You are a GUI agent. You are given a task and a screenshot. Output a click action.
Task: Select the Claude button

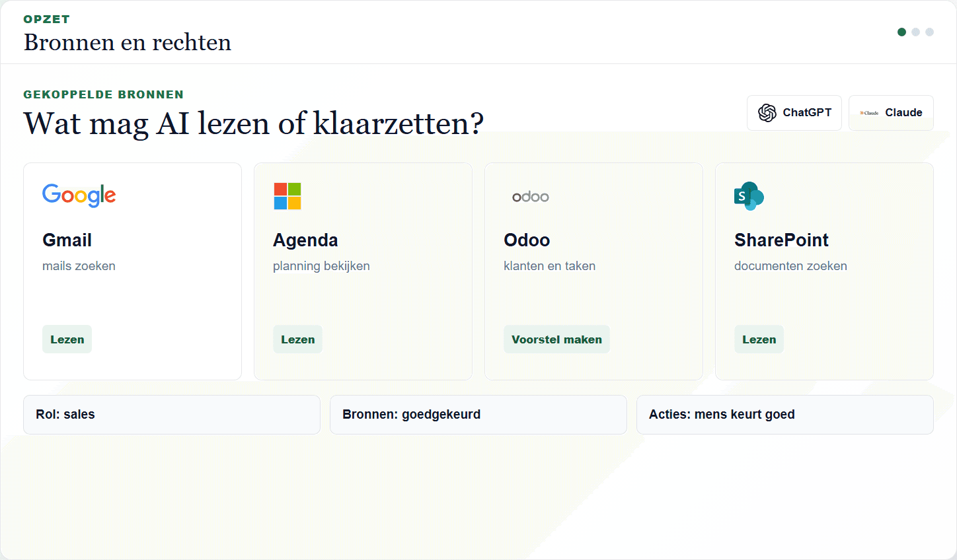tap(891, 113)
